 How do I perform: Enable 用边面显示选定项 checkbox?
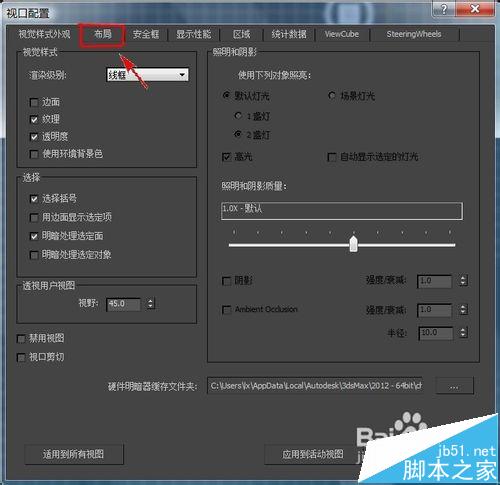(x=34, y=218)
